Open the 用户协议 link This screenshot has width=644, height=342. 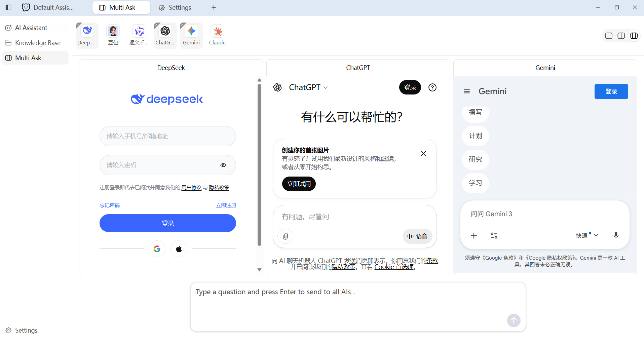[191, 188]
